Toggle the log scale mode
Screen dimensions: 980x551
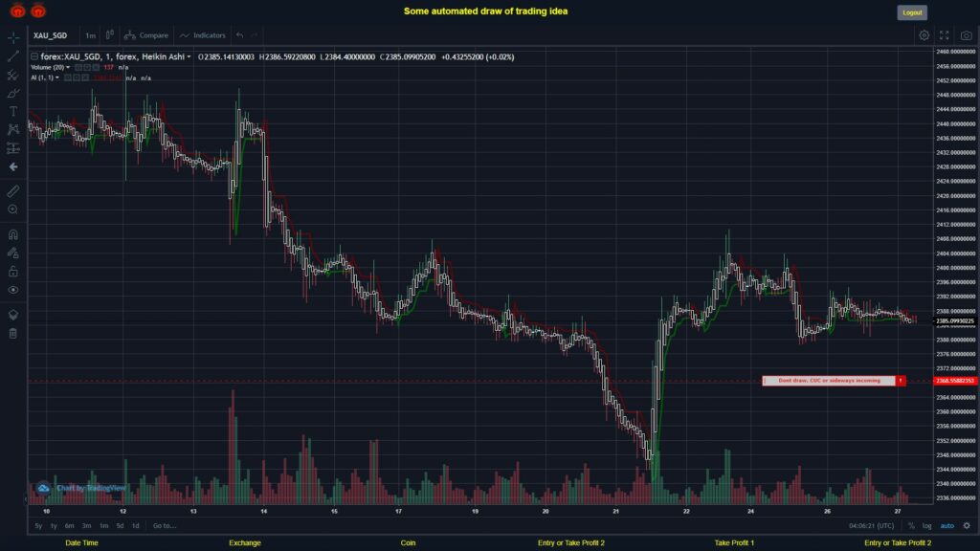click(926, 525)
